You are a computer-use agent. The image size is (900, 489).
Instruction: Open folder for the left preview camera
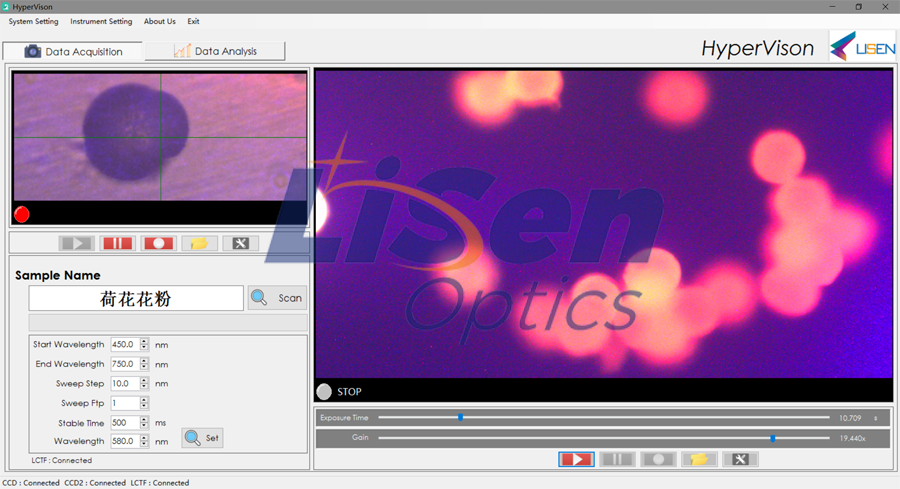[199, 243]
